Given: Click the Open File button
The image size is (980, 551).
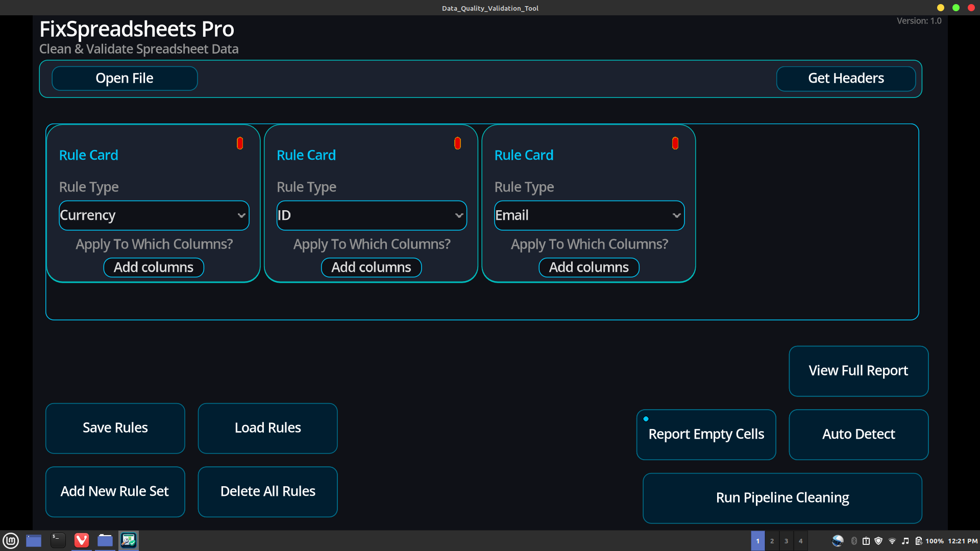Looking at the screenshot, I should tap(125, 78).
